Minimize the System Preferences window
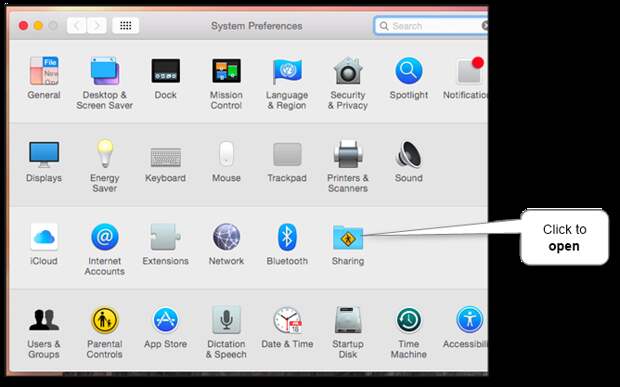The image size is (620, 387). 38,26
